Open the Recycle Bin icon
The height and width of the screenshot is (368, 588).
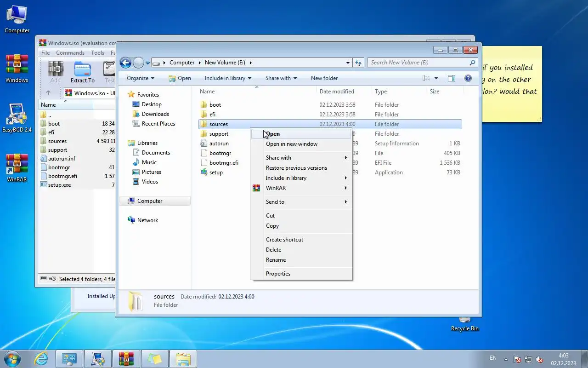[x=464, y=323]
